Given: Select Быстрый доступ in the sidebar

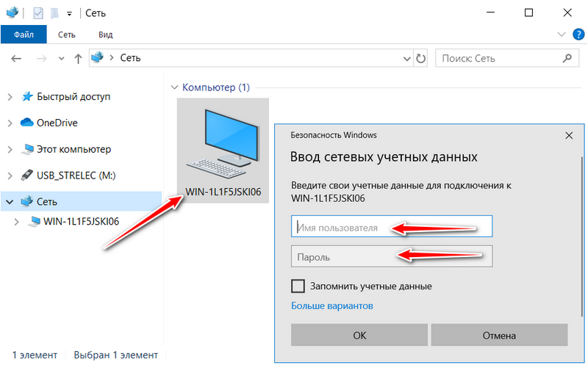Looking at the screenshot, I should pyautogui.click(x=73, y=97).
